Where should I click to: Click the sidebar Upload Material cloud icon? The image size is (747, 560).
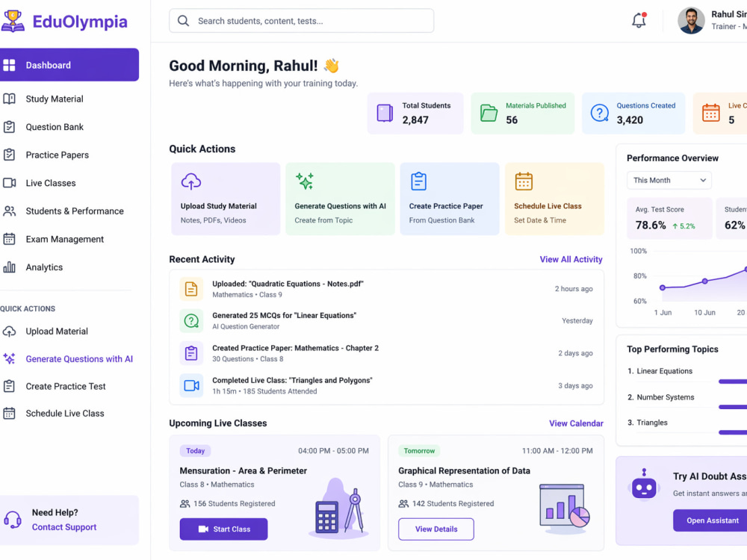(9, 332)
